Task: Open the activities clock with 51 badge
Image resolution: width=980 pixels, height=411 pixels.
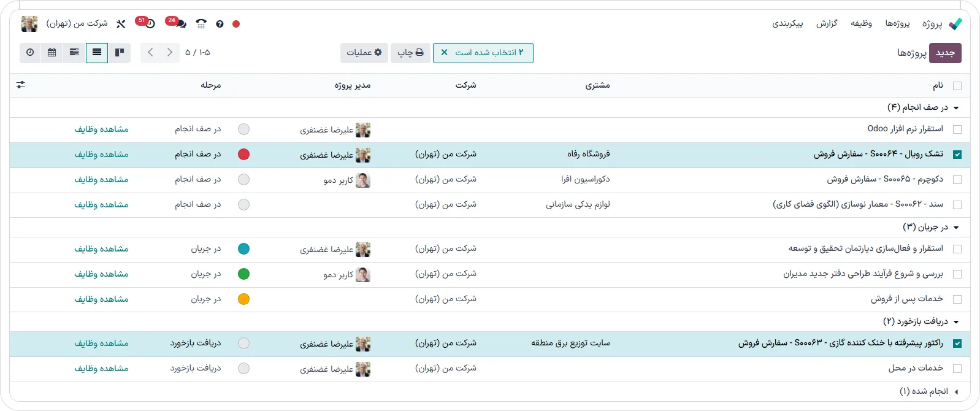Action: click(150, 24)
